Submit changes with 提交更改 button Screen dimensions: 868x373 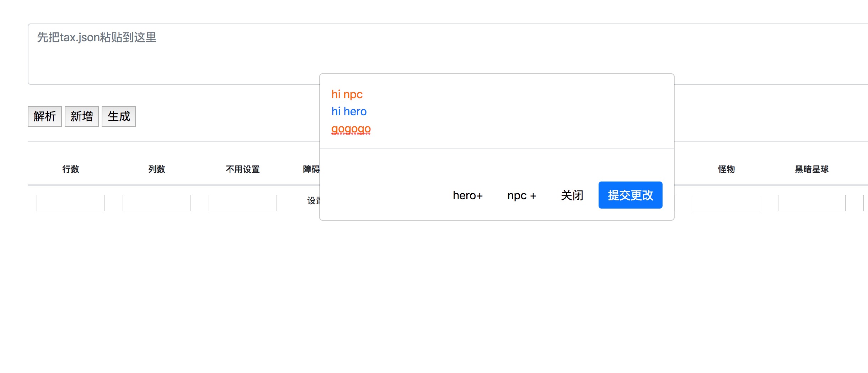630,195
